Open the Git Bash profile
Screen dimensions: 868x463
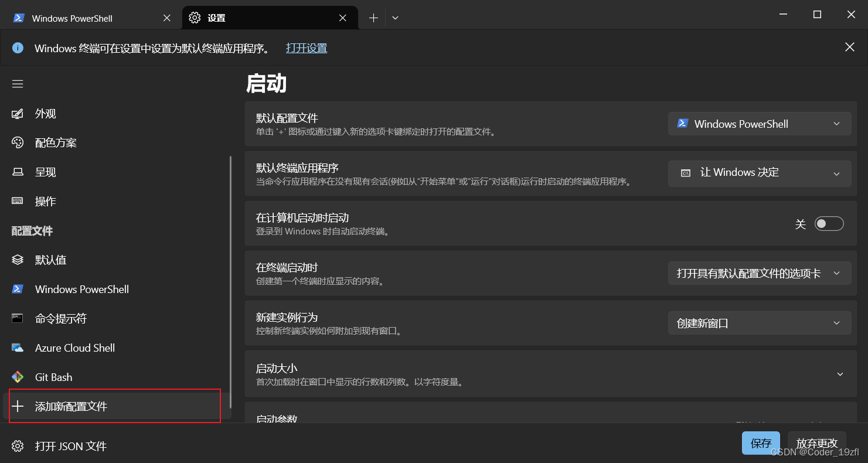click(x=117, y=377)
